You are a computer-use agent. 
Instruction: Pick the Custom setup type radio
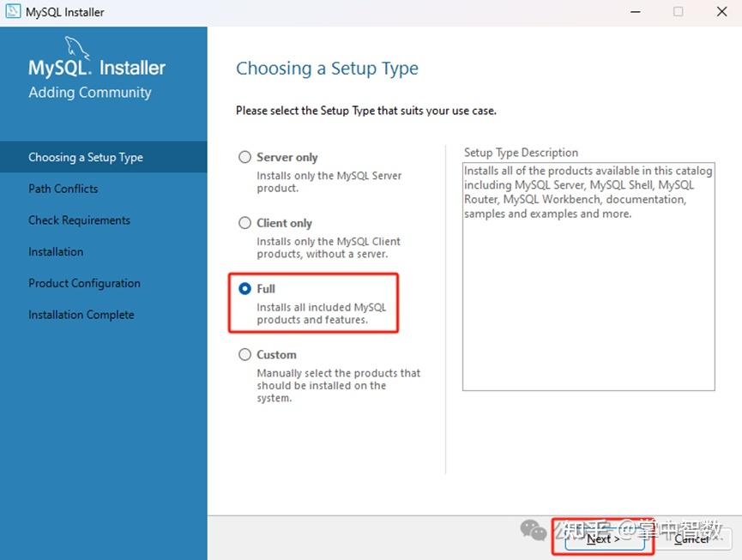click(x=244, y=354)
